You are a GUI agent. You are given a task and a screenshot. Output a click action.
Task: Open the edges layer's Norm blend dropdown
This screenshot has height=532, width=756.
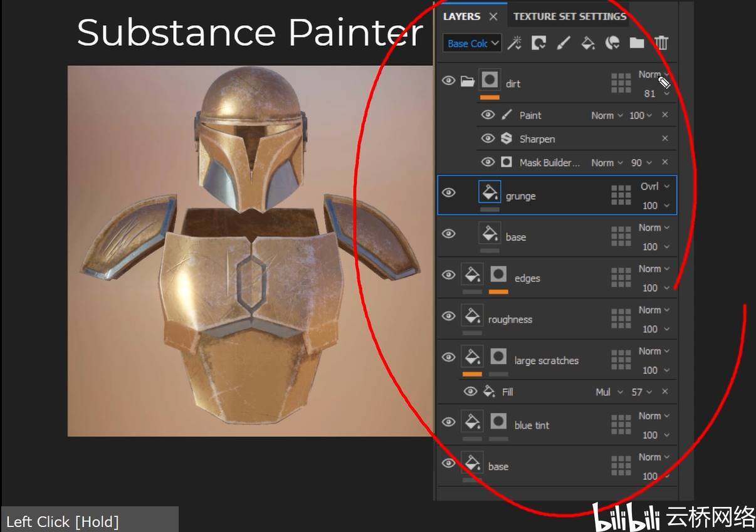tap(654, 269)
